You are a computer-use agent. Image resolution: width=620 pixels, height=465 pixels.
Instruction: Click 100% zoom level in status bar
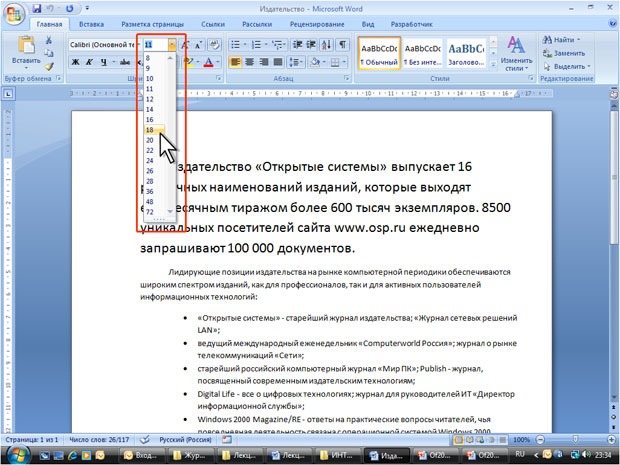[x=521, y=439]
